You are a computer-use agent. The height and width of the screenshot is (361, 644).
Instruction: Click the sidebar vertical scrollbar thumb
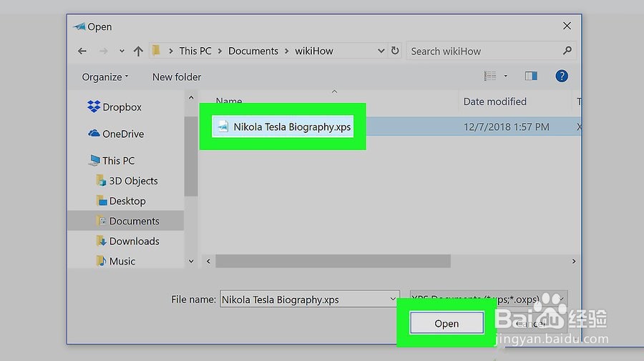pos(191,157)
